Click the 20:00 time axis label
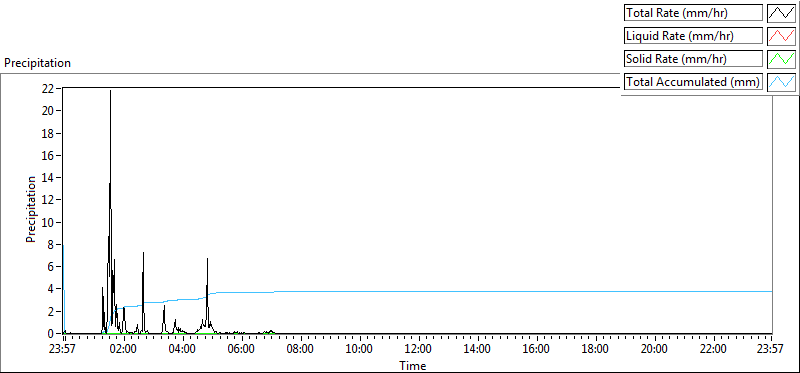This screenshot has width=800, height=373. (x=654, y=350)
